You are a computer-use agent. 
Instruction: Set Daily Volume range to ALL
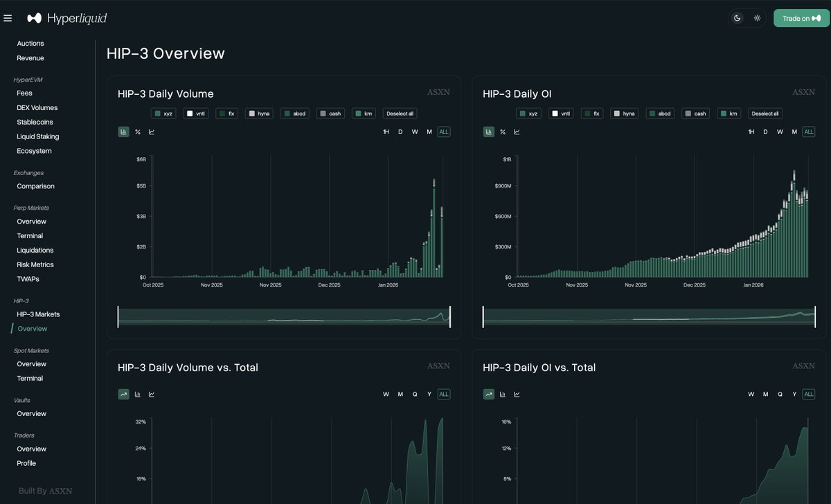pos(444,132)
